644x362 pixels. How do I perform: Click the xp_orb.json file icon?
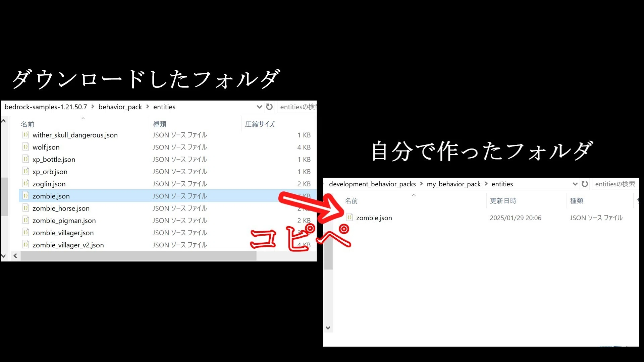[26, 172]
